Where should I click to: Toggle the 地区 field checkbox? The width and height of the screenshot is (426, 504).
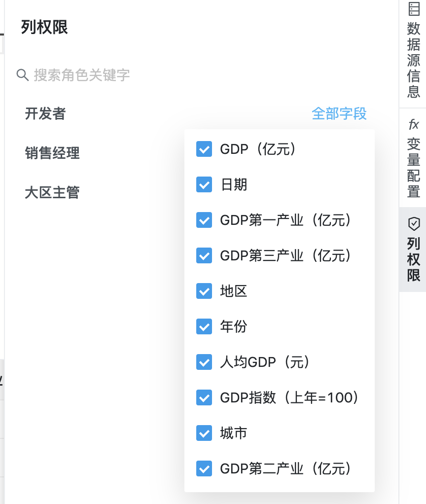(204, 291)
